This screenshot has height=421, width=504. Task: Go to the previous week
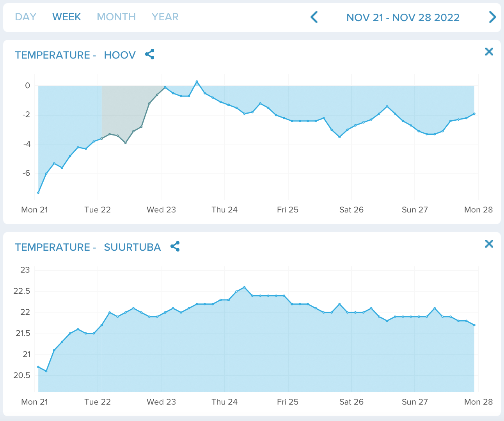coord(314,17)
